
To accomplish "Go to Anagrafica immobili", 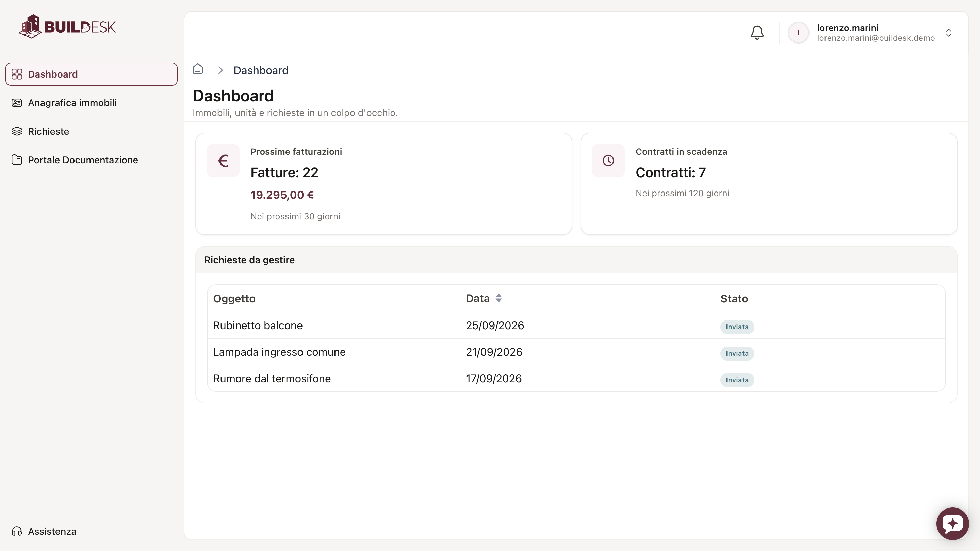I will coord(91,103).
